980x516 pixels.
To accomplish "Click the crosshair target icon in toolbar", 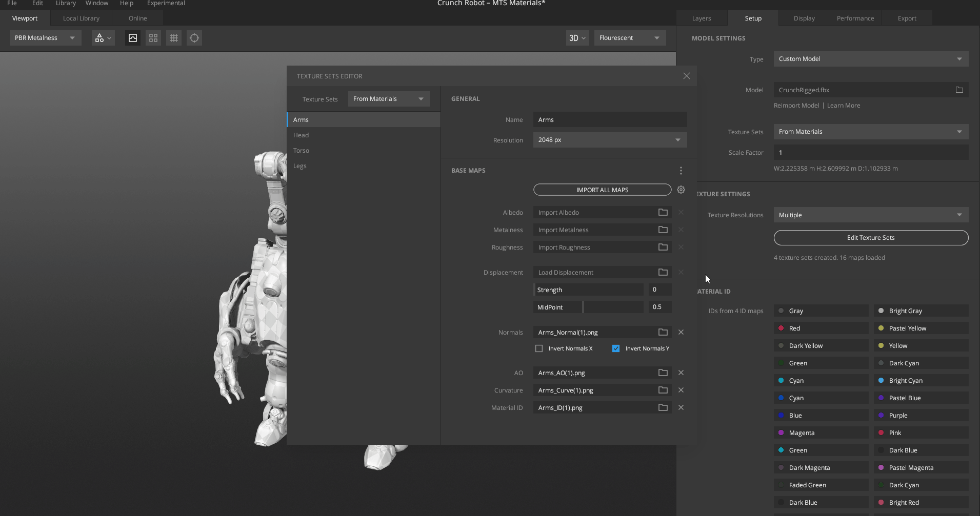I will (194, 38).
